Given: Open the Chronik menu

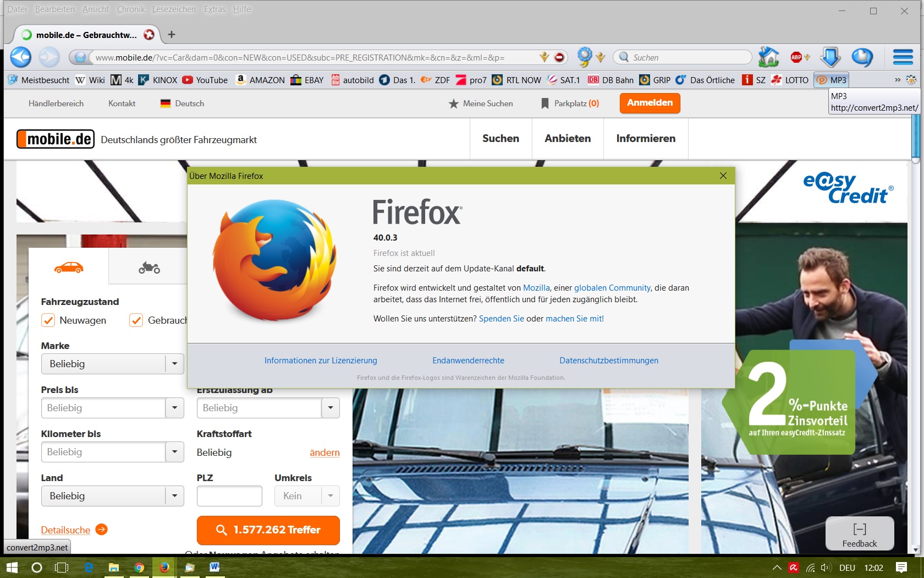Looking at the screenshot, I should pyautogui.click(x=131, y=9).
